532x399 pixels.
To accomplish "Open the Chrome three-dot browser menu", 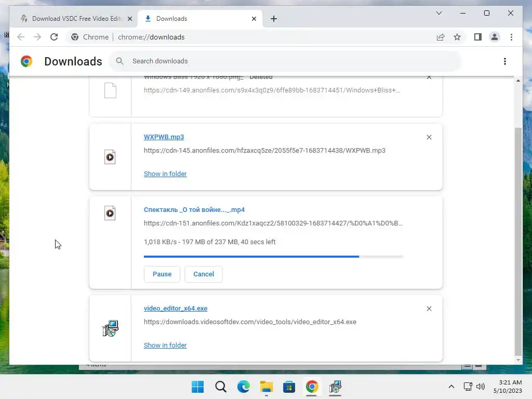I will point(511,37).
